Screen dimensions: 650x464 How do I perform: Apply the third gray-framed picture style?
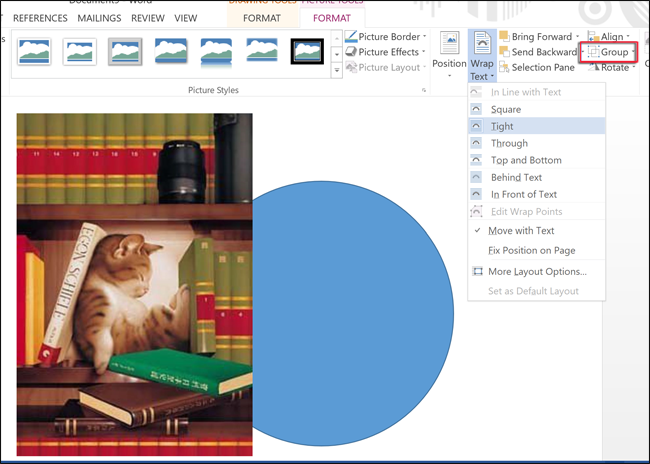coord(125,51)
